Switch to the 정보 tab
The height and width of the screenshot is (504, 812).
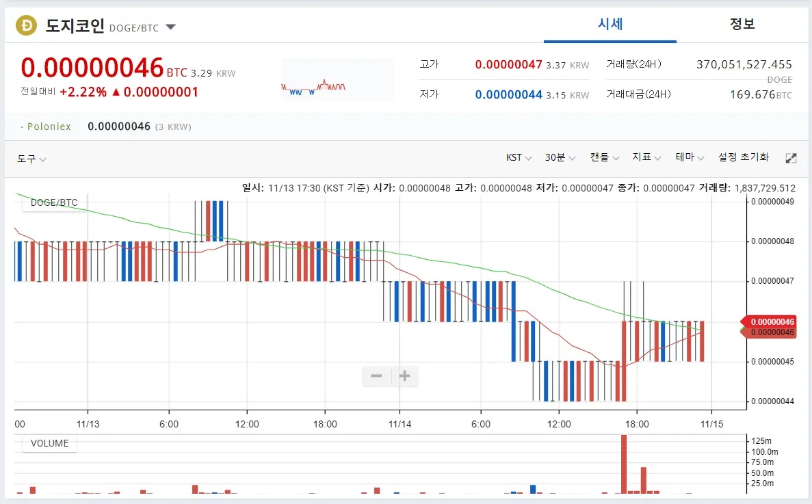pos(742,24)
